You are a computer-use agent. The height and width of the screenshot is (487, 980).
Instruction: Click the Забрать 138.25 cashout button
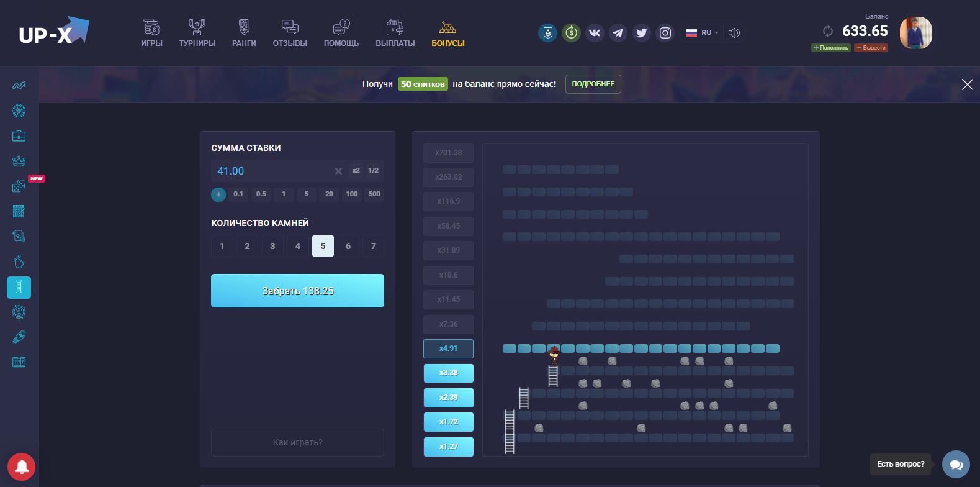297,291
